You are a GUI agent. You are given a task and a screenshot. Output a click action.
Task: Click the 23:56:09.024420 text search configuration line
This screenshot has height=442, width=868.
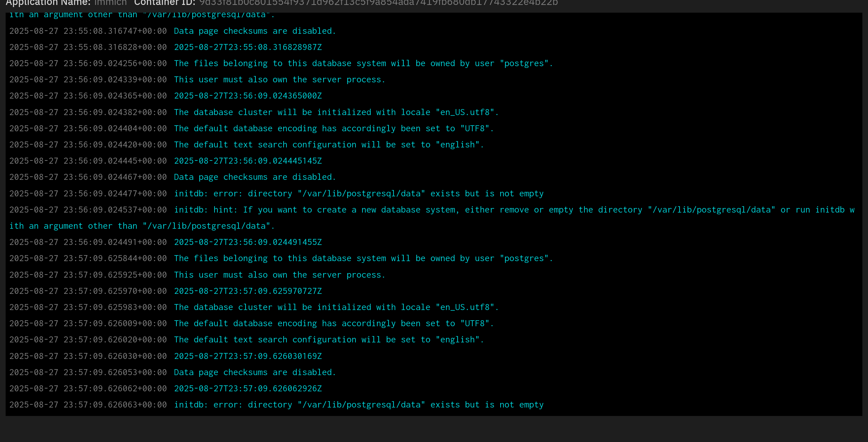coord(329,145)
